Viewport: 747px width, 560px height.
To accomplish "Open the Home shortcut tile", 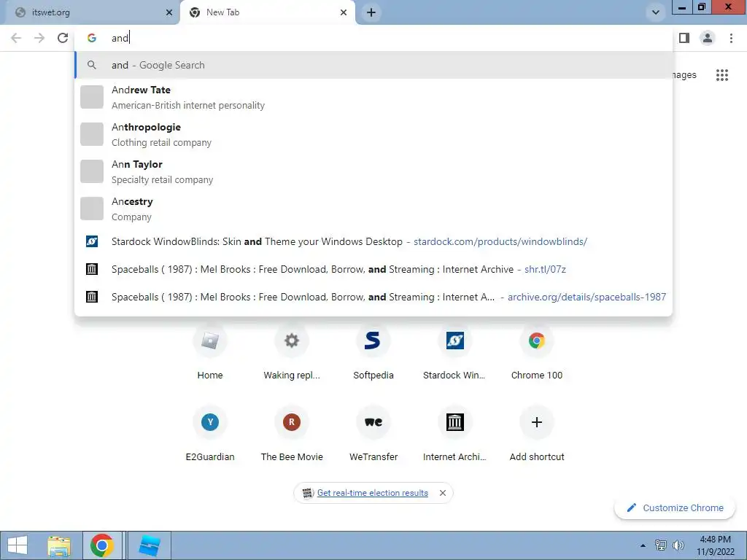I will pos(210,353).
